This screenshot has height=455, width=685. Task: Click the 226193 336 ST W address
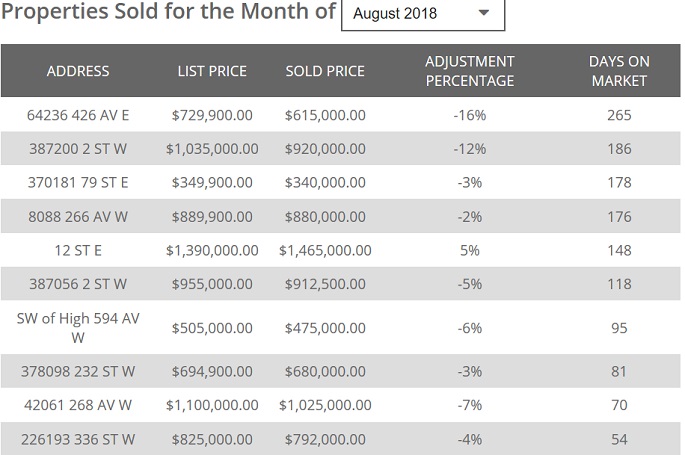(78, 438)
